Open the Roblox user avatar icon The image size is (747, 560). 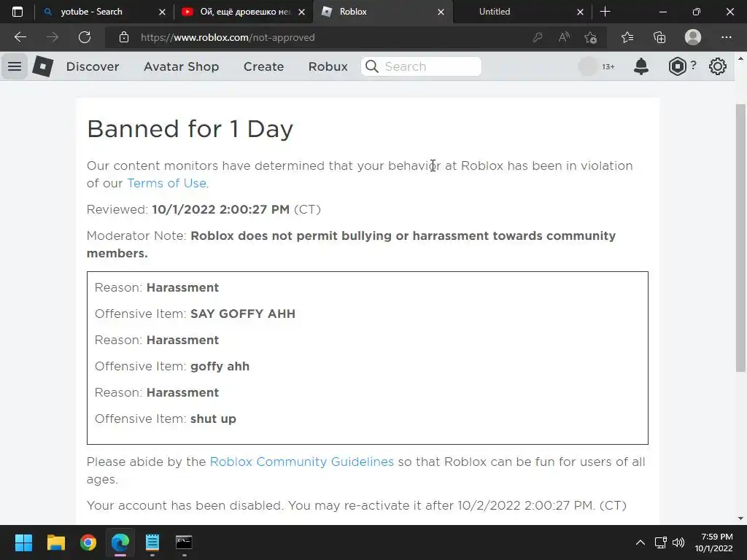[x=587, y=66]
